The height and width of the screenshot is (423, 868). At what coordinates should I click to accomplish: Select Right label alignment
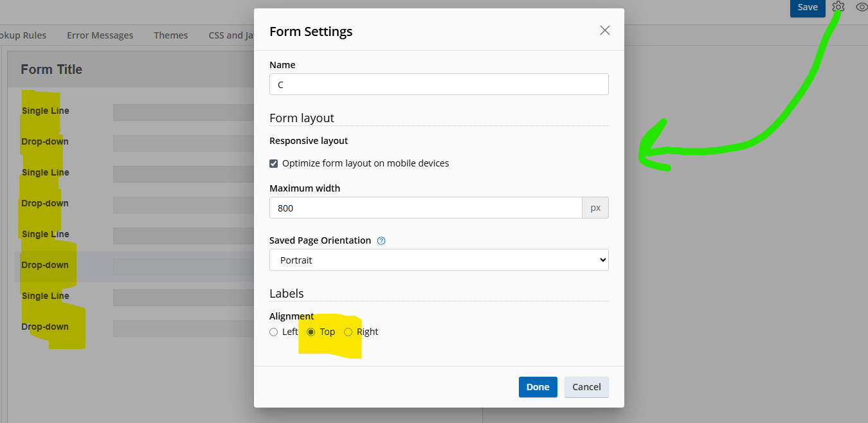point(348,332)
